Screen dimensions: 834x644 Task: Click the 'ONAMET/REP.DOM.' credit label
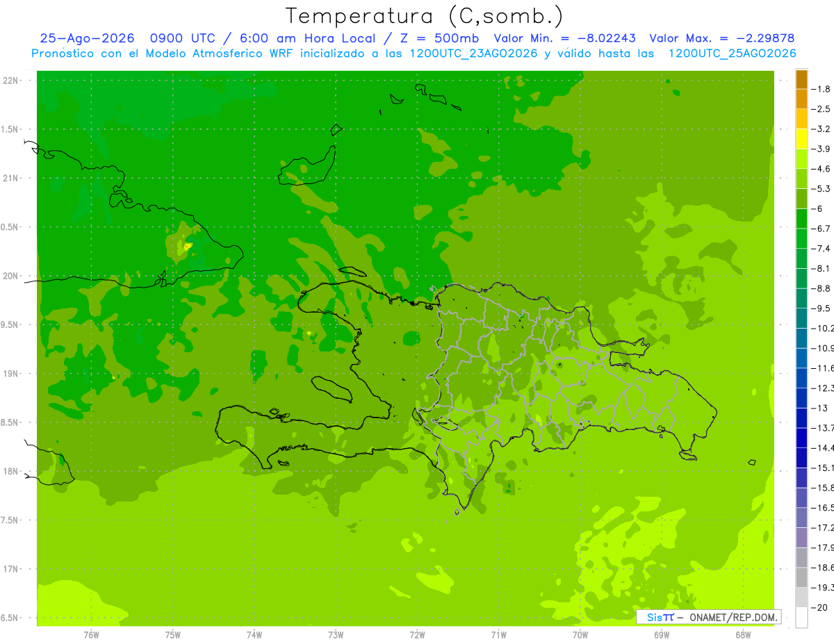pyautogui.click(x=733, y=617)
